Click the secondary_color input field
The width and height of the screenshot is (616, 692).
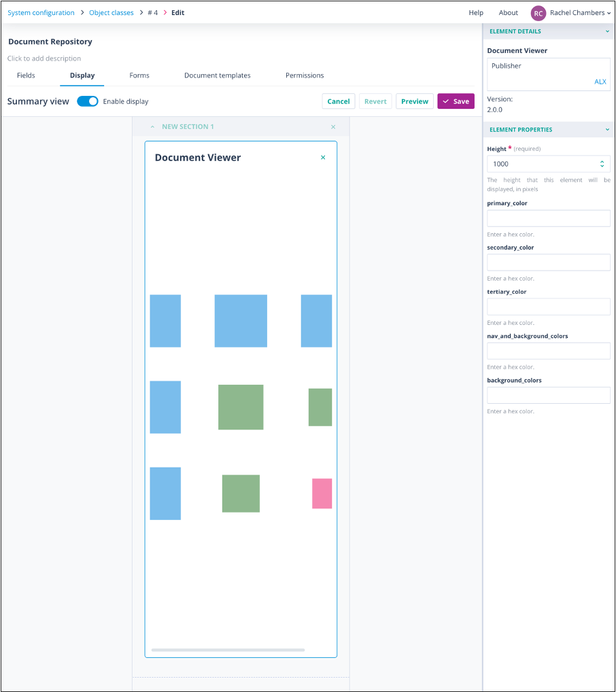(x=549, y=262)
